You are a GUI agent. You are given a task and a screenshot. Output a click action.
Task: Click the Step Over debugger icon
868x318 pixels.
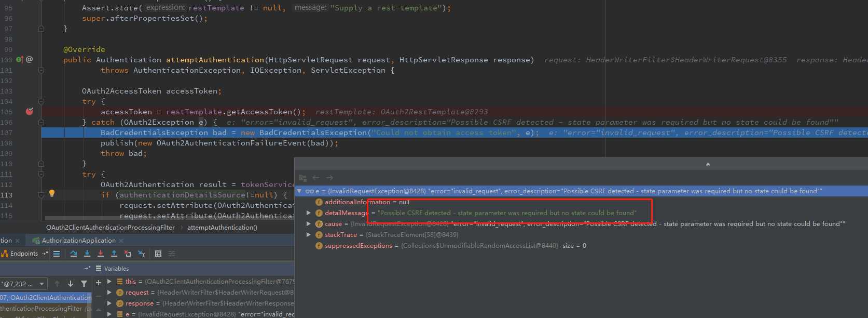74,254
